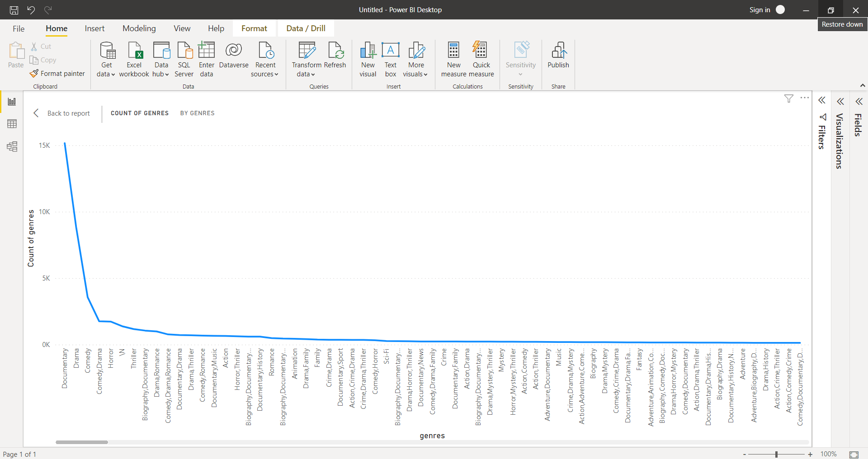Image resolution: width=868 pixels, height=459 pixels.
Task: Create a New measure
Action: (x=453, y=59)
